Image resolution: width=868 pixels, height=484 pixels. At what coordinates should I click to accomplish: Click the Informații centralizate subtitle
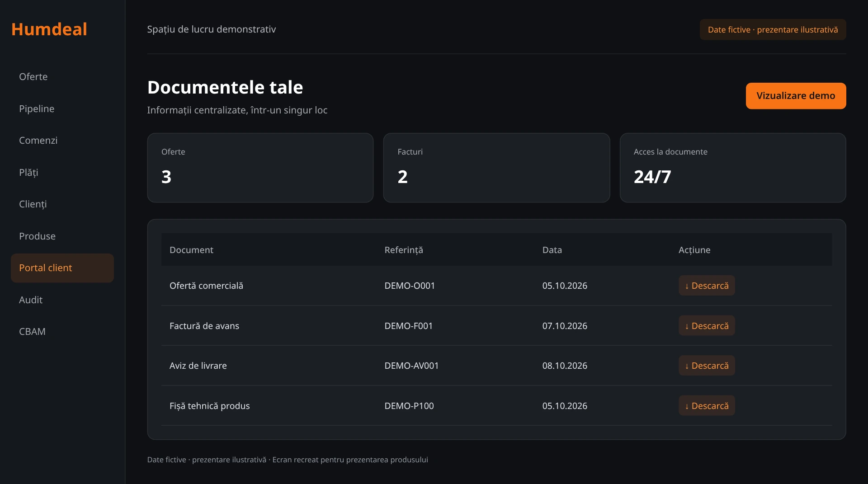237,110
